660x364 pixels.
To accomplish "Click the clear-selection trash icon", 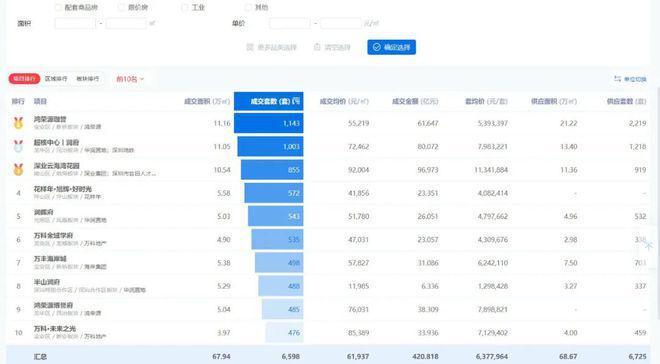I will (317, 47).
